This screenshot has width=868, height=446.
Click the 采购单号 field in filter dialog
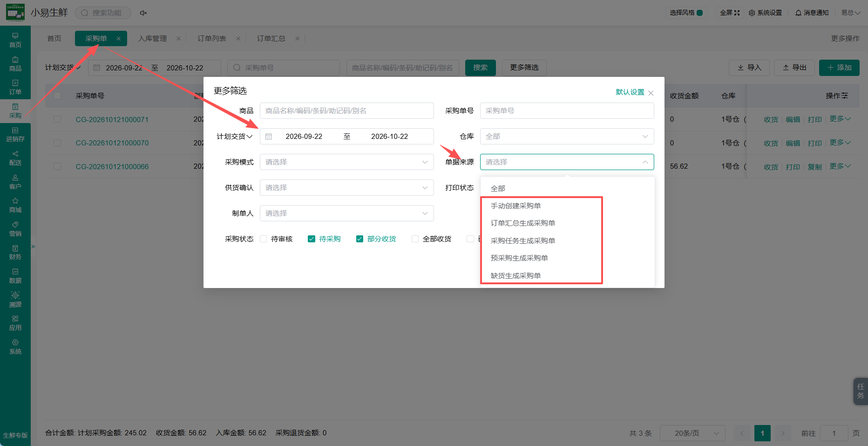click(567, 111)
